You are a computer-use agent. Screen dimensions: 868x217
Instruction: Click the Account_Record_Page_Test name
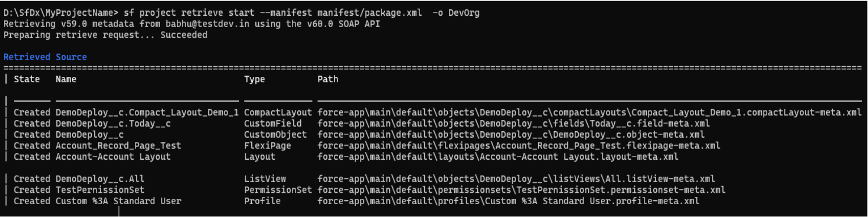click(x=118, y=146)
